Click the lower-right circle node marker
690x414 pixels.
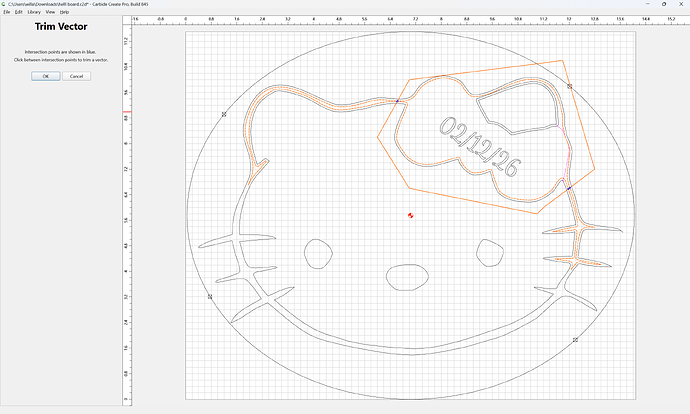coord(575,340)
